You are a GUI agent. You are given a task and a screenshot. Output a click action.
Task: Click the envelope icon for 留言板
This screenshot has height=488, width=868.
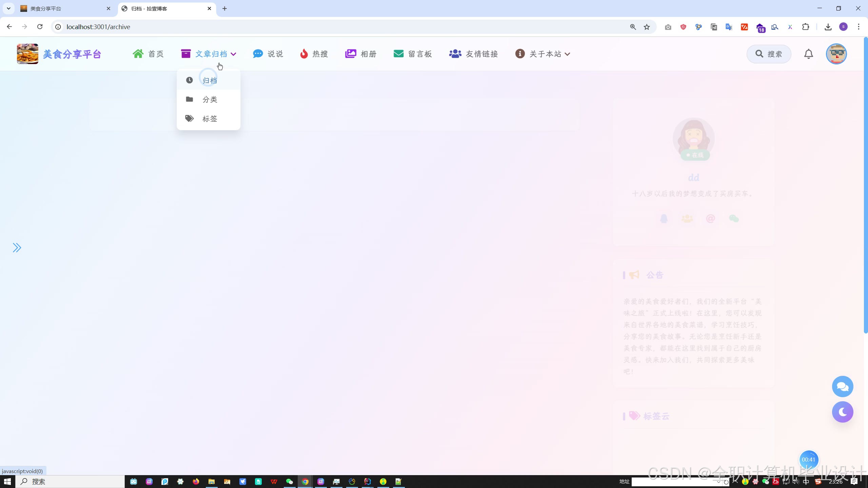point(398,54)
